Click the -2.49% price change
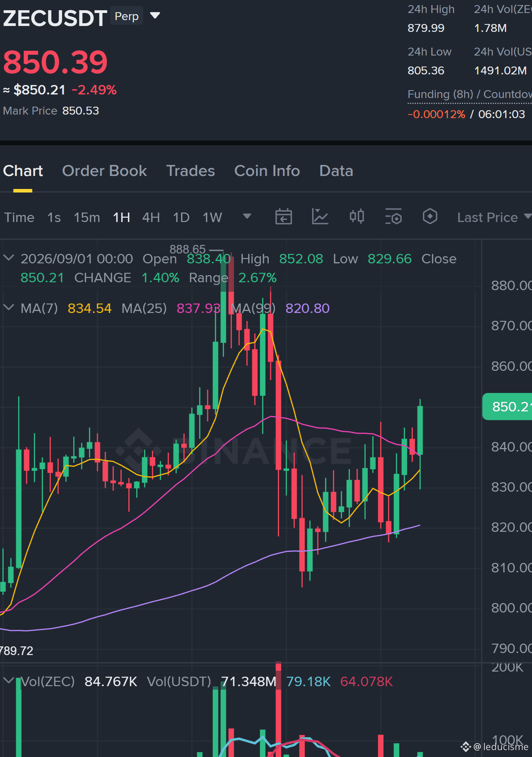 [94, 90]
